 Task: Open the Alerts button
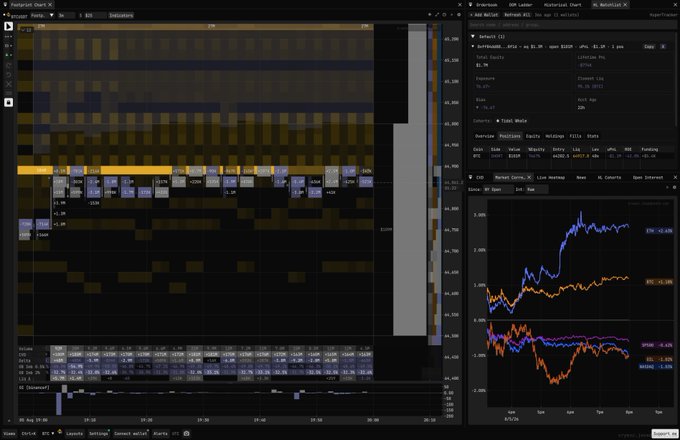(x=160, y=433)
